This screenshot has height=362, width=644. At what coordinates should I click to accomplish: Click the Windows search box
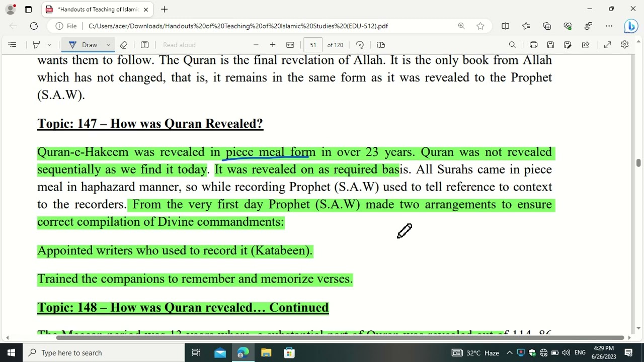[x=104, y=352]
